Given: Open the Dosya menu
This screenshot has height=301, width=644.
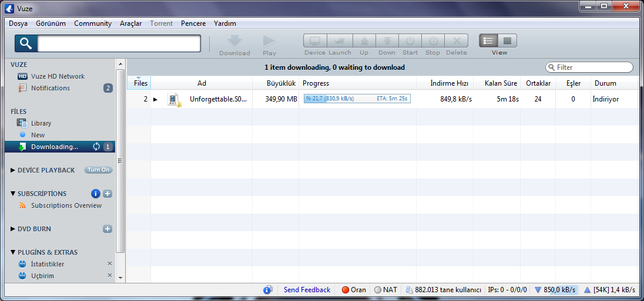Looking at the screenshot, I should 18,23.
